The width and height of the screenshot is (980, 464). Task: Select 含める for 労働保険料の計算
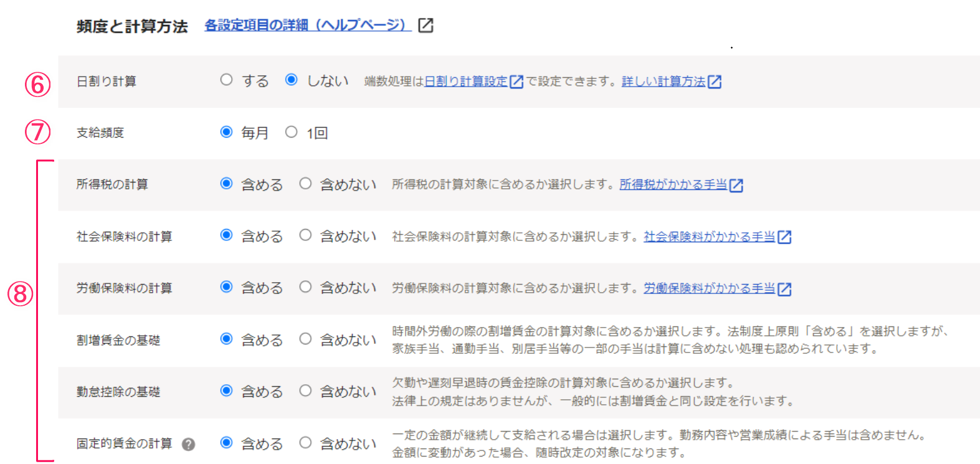226,286
